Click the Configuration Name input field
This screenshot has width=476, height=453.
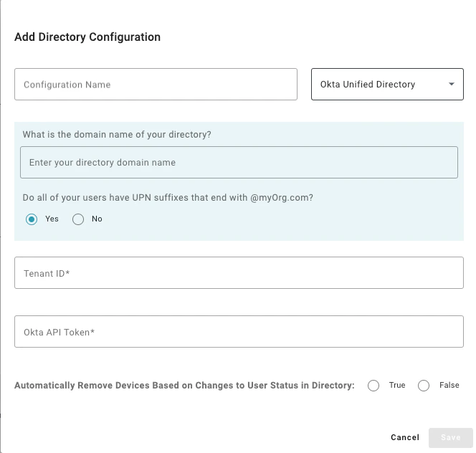coord(156,85)
